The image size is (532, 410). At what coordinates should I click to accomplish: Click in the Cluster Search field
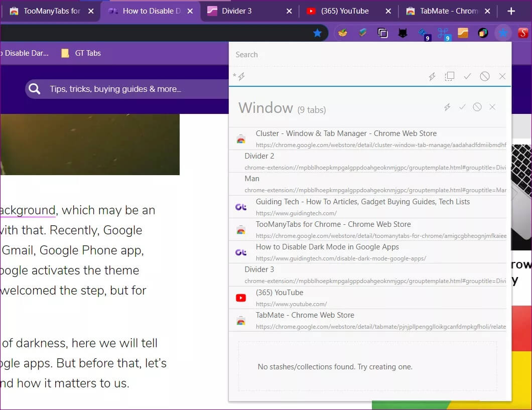coord(370,55)
